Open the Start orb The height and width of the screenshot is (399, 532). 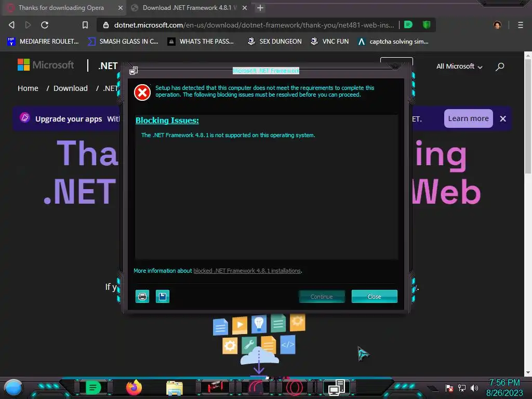point(14,388)
